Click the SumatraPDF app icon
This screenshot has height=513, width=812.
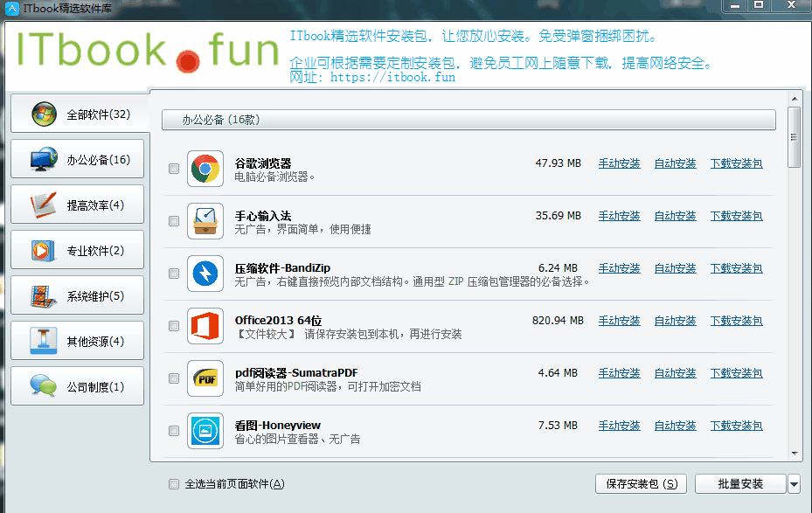[205, 378]
